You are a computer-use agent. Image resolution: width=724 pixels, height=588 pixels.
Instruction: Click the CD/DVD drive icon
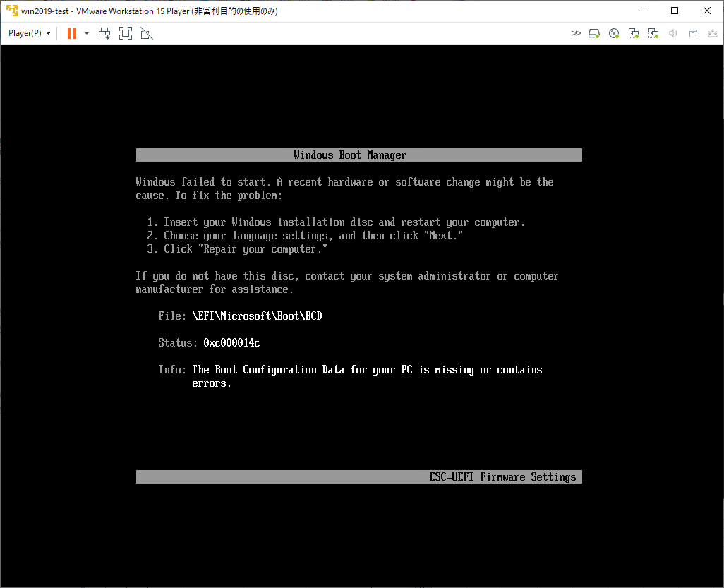[x=613, y=32]
